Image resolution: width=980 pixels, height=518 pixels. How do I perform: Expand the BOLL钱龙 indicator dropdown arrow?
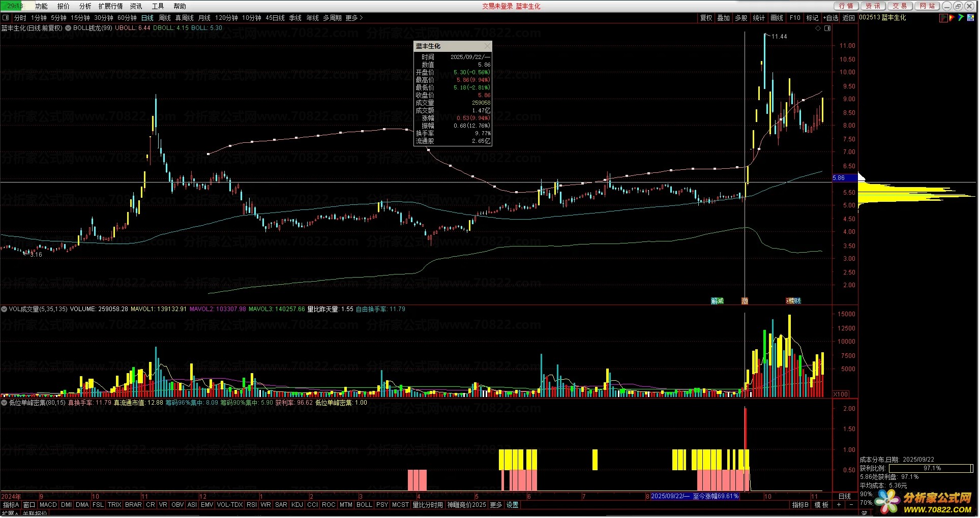(x=68, y=28)
